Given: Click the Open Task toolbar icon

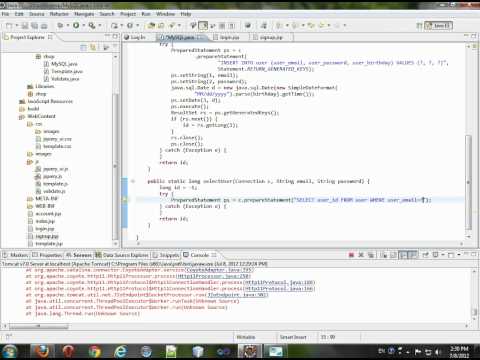Looking at the screenshot, I should pyautogui.click(x=161, y=25).
